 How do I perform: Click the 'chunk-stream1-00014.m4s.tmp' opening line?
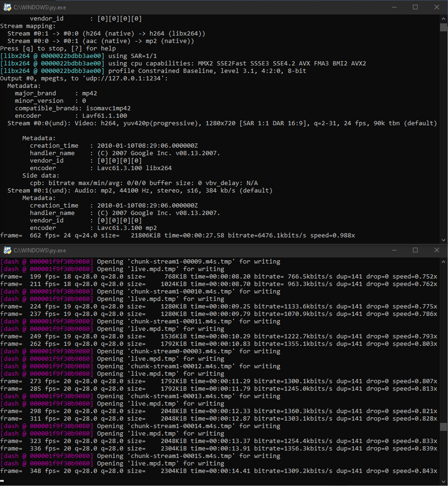coord(140,426)
